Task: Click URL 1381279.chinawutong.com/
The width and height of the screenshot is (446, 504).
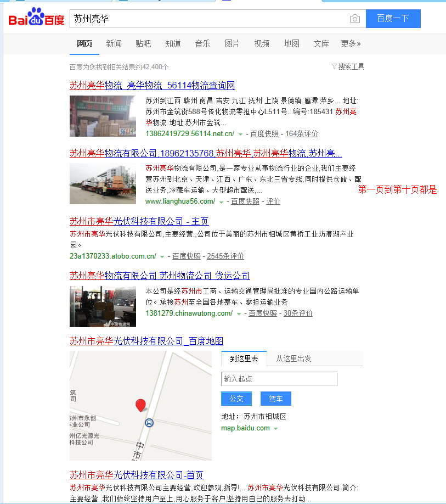Action: (x=189, y=313)
